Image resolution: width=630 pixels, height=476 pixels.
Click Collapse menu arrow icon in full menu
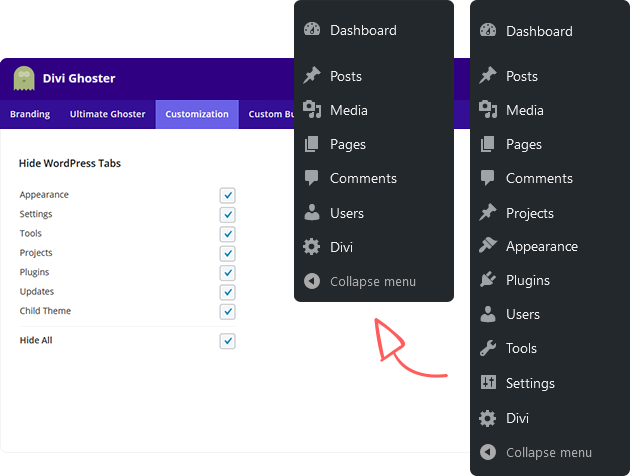pyautogui.click(x=488, y=452)
